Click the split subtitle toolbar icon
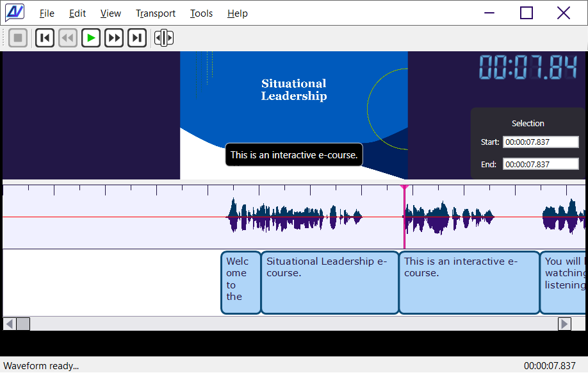The image size is (588, 373). 164,38
